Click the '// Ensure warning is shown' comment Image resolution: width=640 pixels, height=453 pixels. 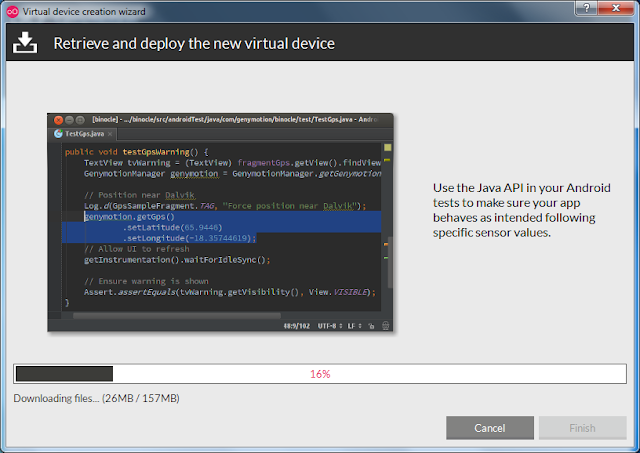point(146,281)
